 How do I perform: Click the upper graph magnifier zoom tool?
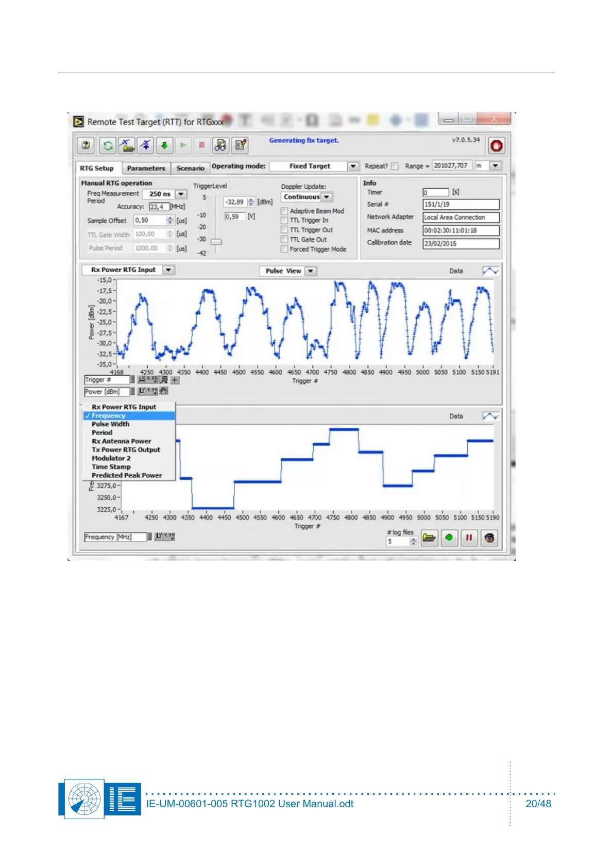pyautogui.click(x=164, y=380)
